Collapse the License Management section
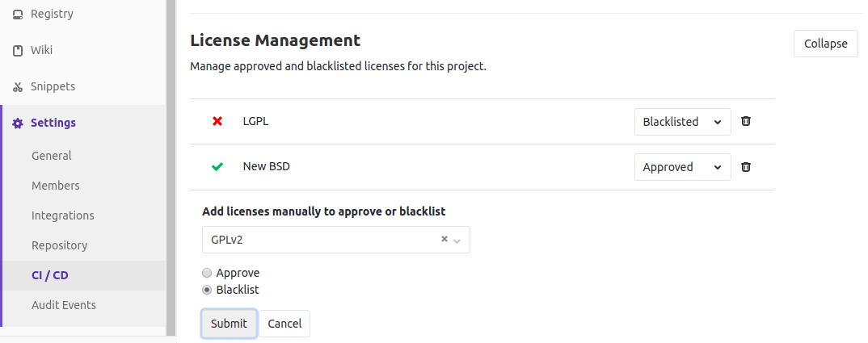The image size is (868, 343). 825,44
